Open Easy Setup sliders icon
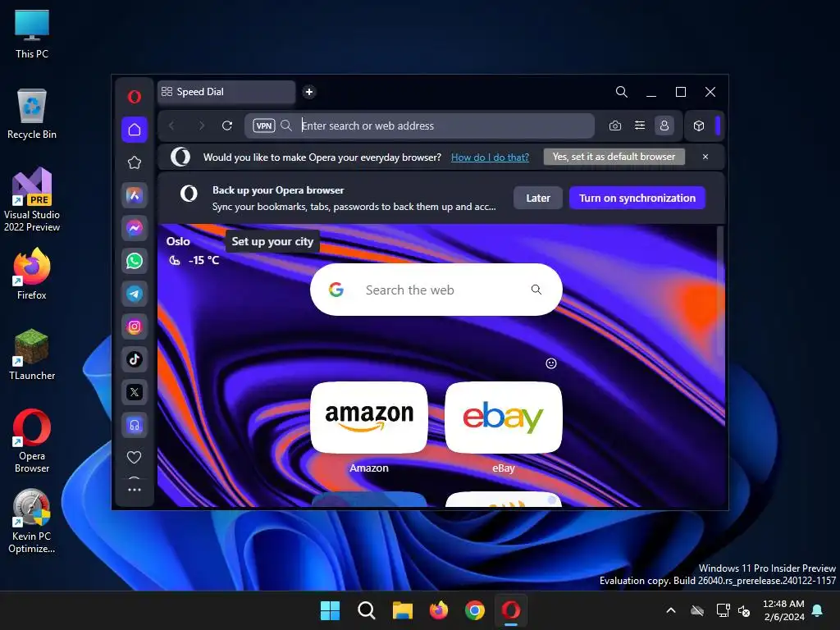The width and height of the screenshot is (840, 630). click(640, 126)
